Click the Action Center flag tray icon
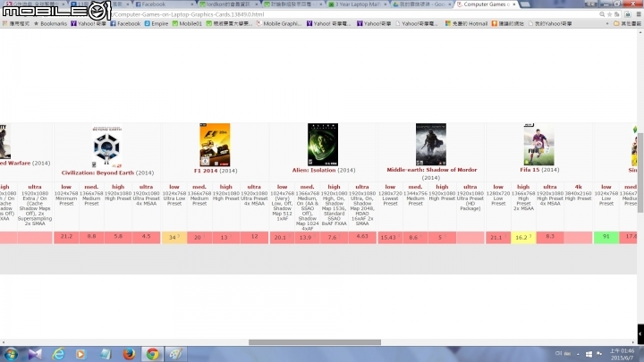 point(599,354)
